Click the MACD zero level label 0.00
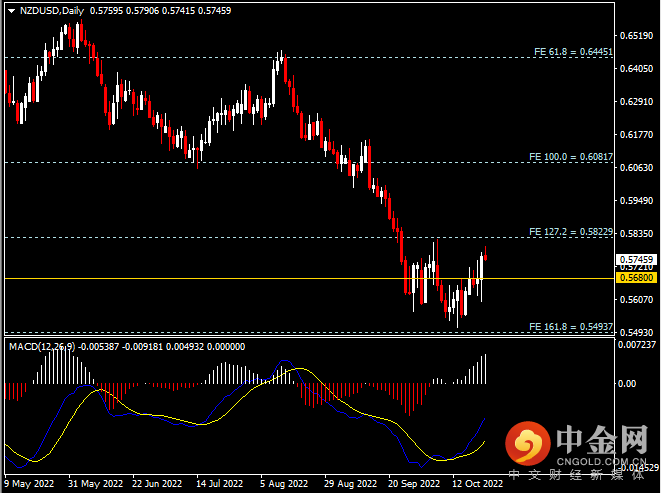 627,384
